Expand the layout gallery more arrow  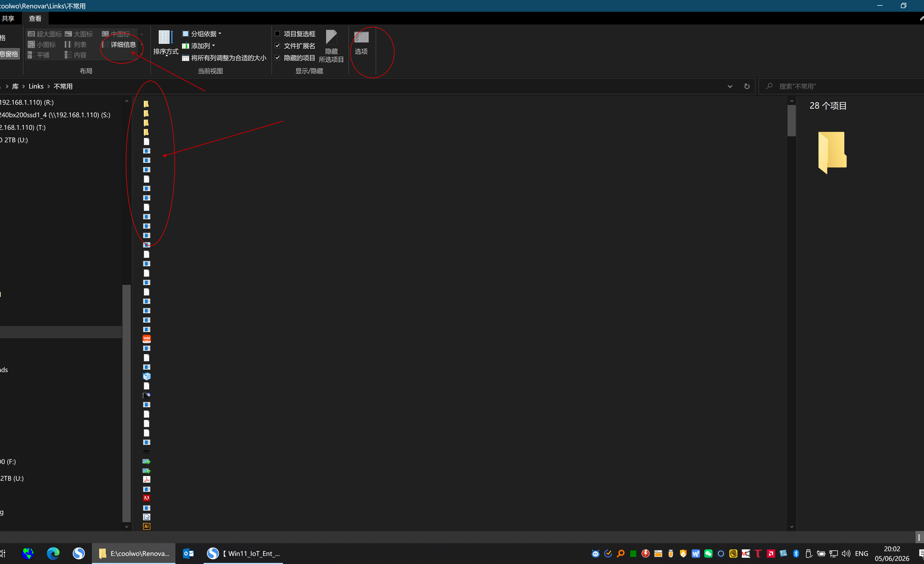coord(141,55)
